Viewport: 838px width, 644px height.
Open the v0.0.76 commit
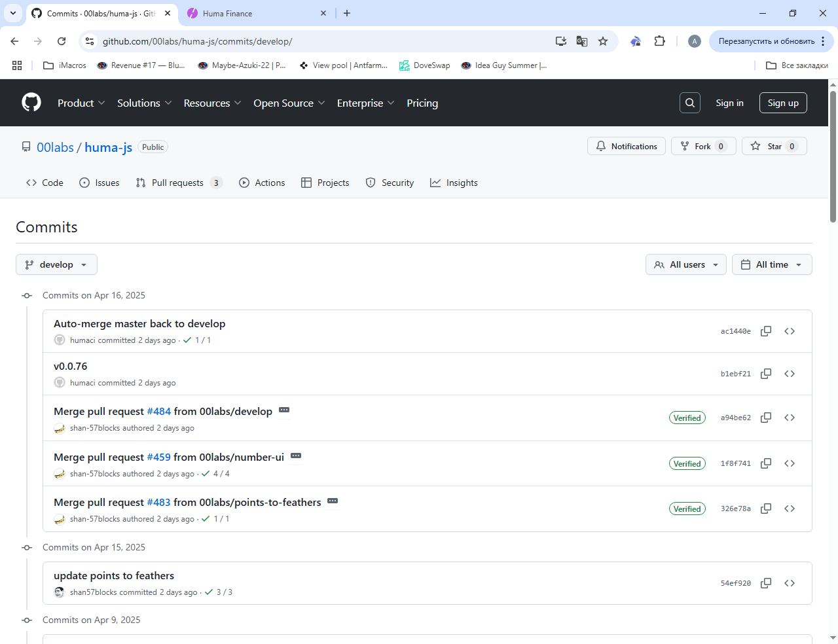tap(70, 366)
